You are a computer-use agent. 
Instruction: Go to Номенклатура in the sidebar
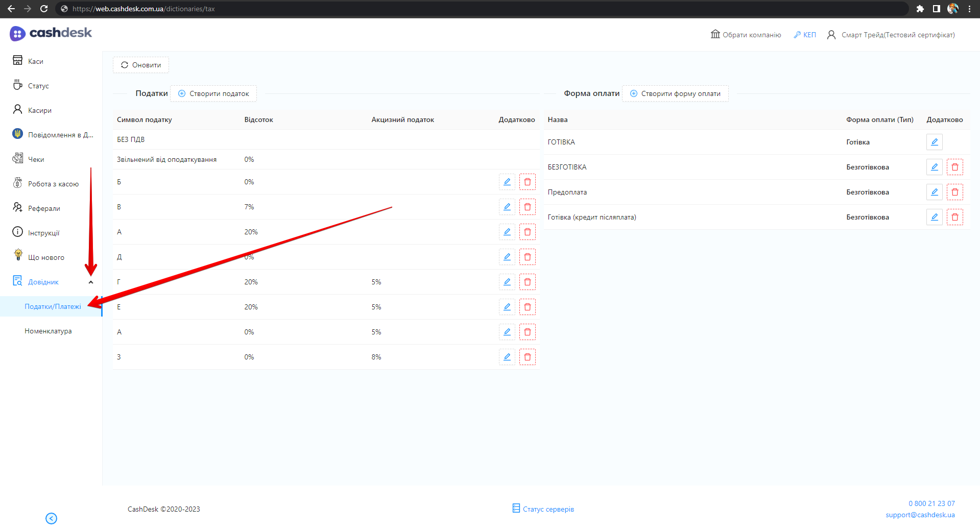click(48, 331)
